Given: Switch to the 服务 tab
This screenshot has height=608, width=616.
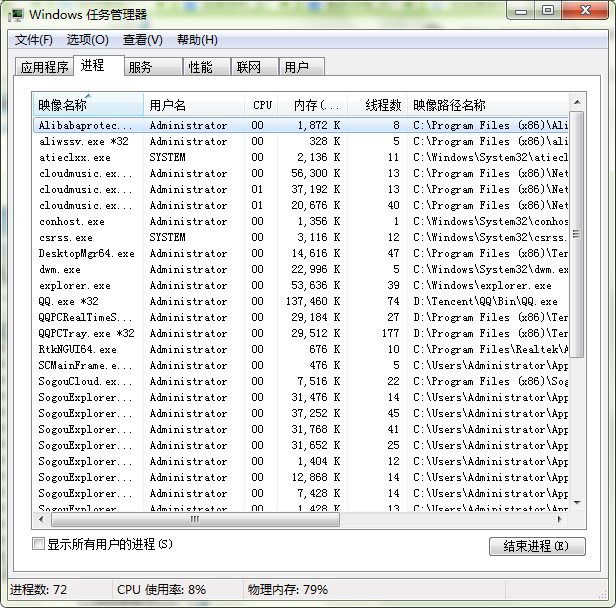Looking at the screenshot, I should [140, 67].
